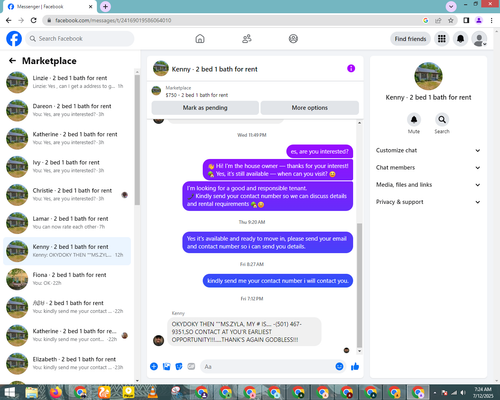Open a new browser tab

point(105,6)
